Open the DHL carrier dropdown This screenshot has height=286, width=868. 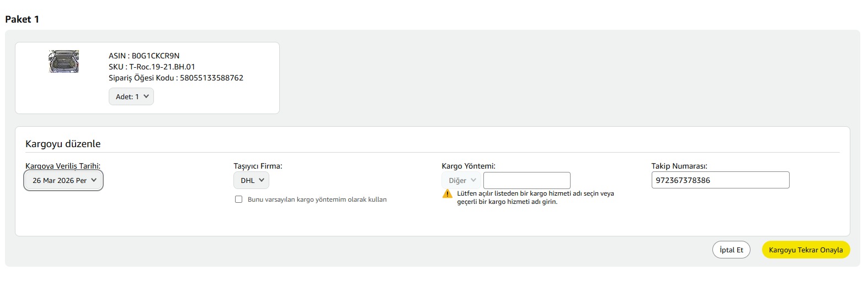(x=252, y=180)
